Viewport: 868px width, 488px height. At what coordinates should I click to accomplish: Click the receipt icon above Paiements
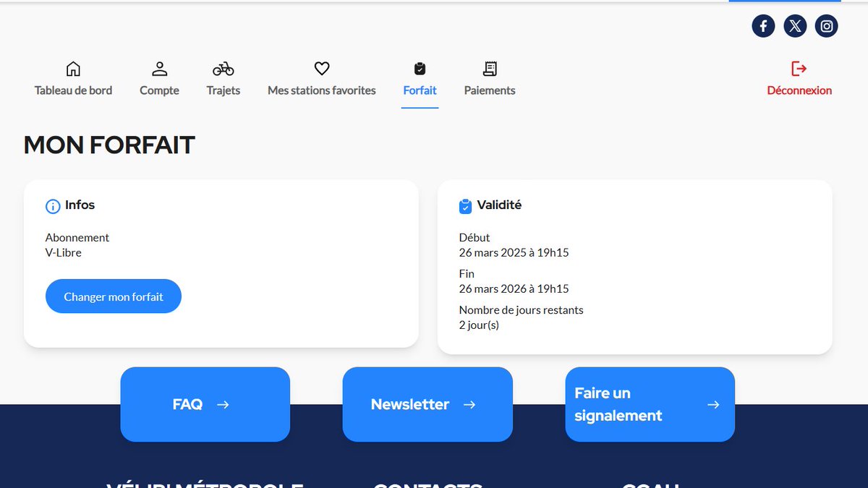490,69
